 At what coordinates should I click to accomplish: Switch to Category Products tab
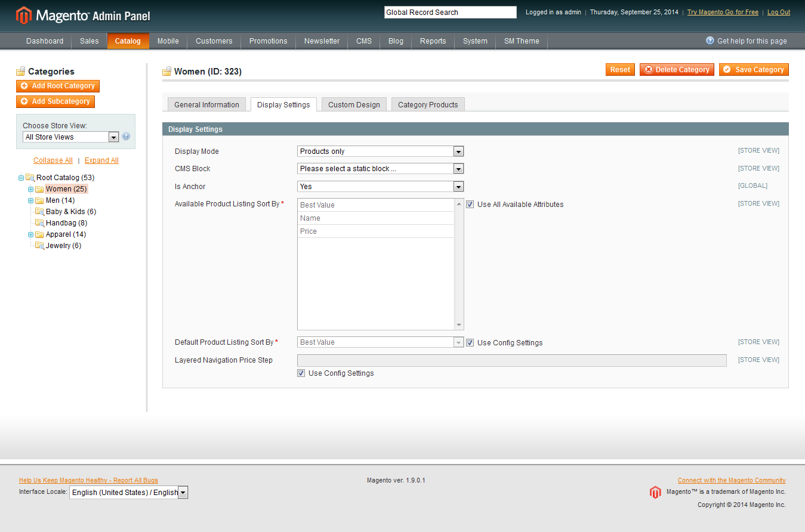(x=428, y=105)
